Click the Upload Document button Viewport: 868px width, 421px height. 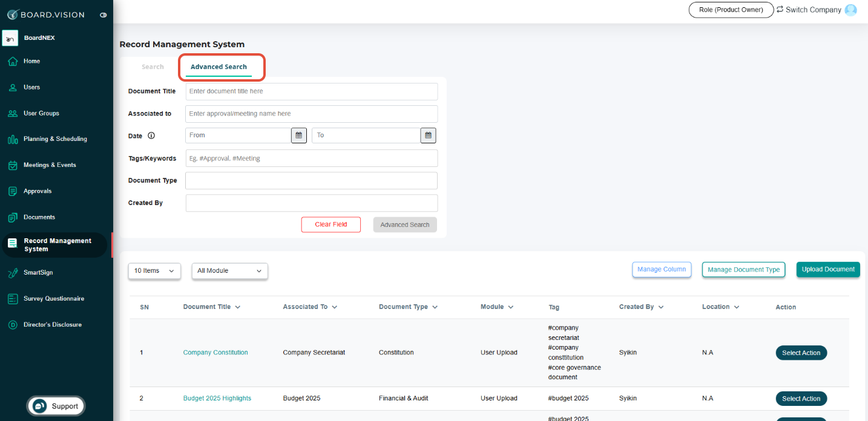coord(828,270)
